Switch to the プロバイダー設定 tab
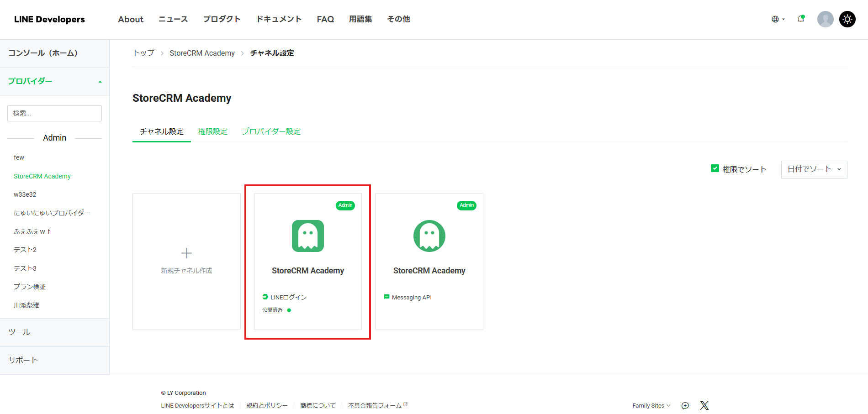 click(x=271, y=131)
